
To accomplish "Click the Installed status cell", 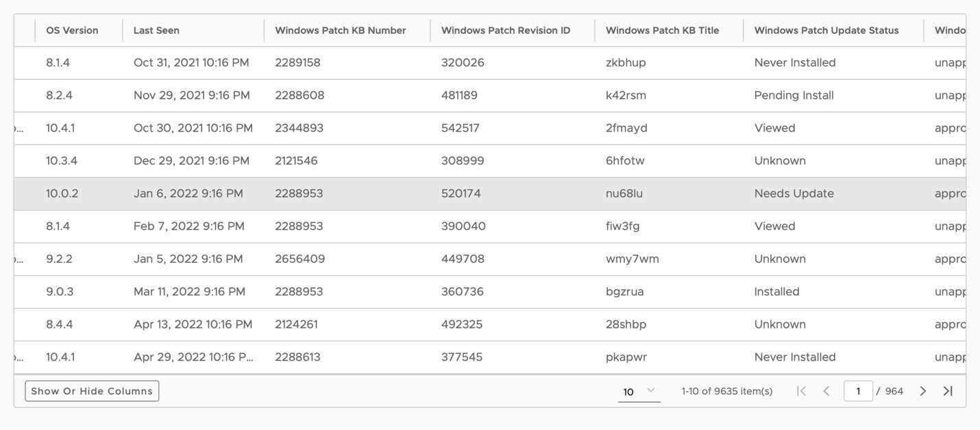I will 776,291.
